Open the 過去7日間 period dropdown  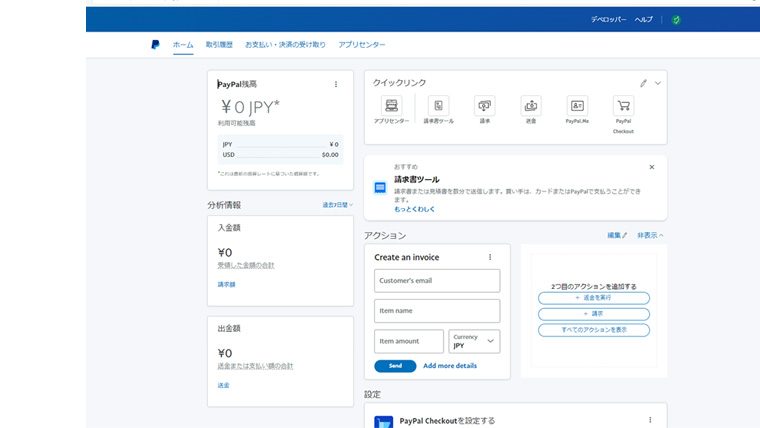tap(337, 205)
